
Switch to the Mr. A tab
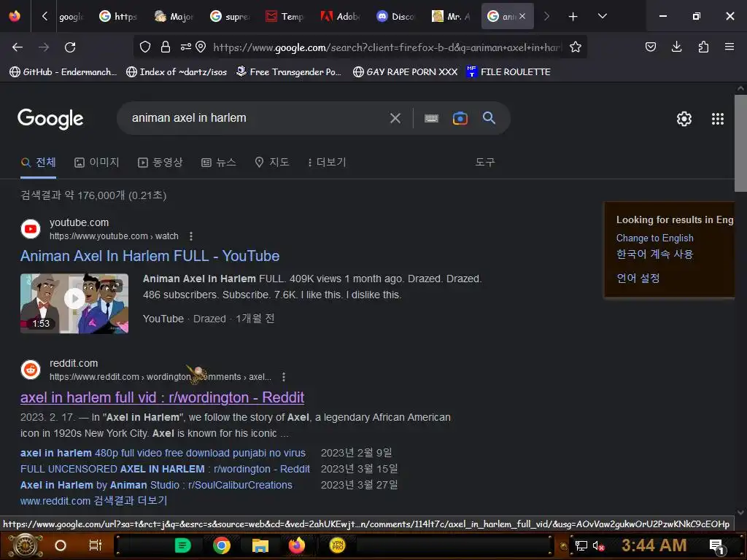(452, 17)
